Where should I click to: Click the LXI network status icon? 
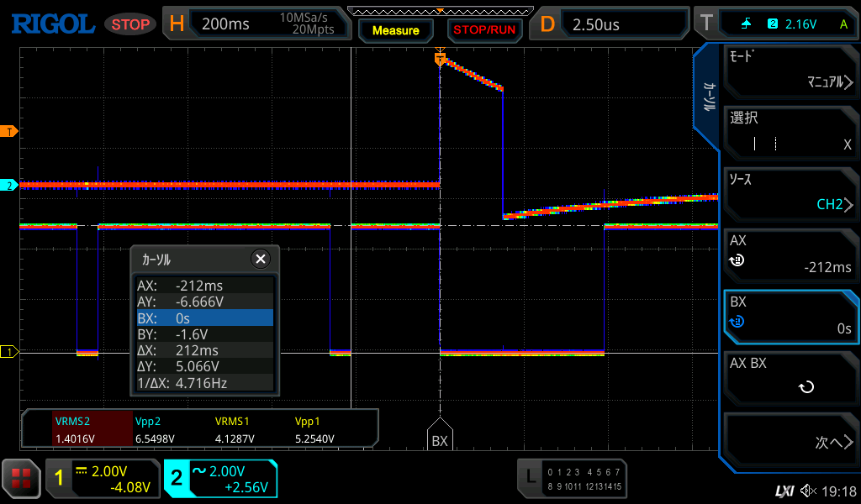[784, 491]
